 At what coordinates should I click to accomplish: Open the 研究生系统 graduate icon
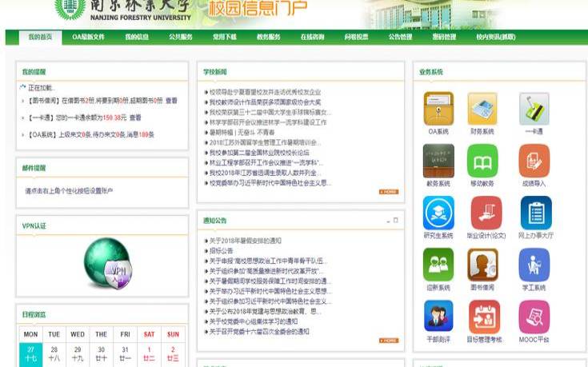pos(438,213)
